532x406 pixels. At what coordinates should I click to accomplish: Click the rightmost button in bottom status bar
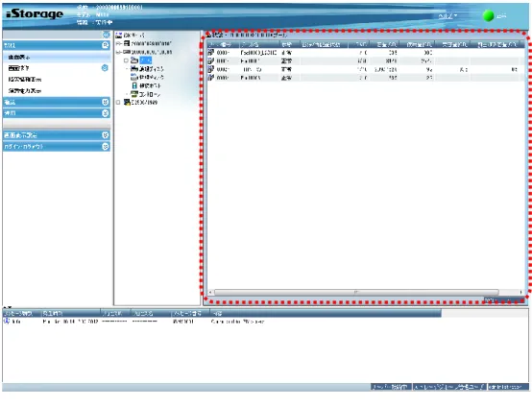point(508,387)
